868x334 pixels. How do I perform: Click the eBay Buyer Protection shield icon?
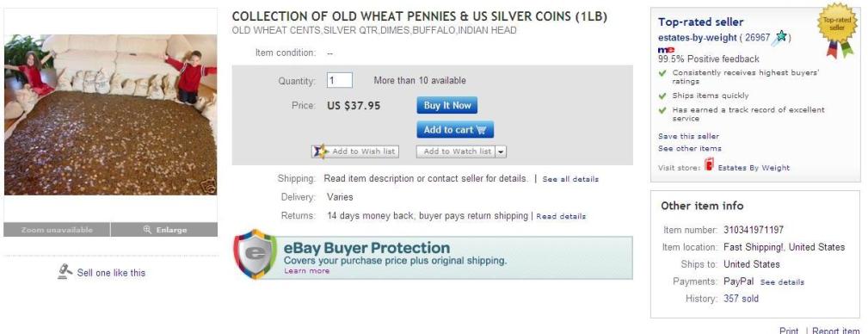(x=255, y=254)
